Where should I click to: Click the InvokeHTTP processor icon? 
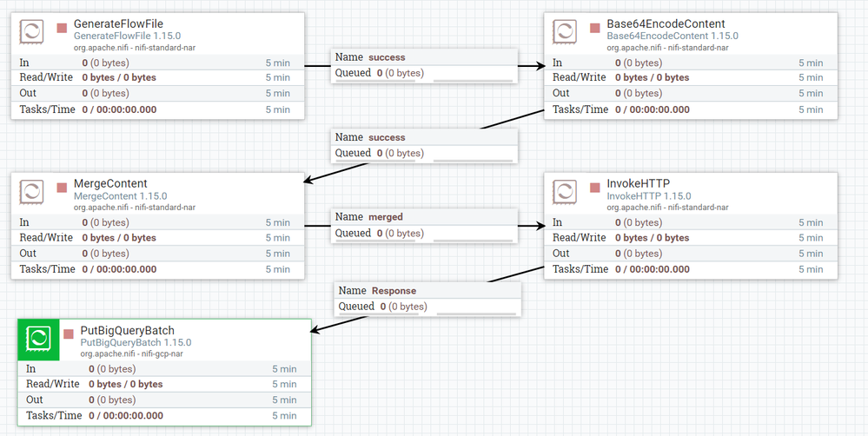click(565, 191)
